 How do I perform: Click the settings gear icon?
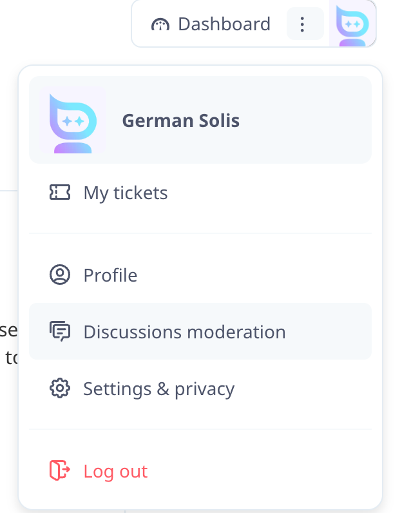[x=59, y=389]
